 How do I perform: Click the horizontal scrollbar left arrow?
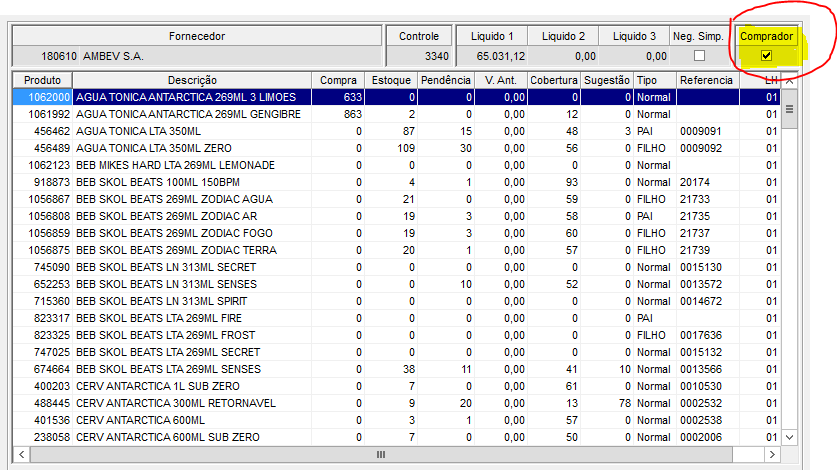click(21, 455)
